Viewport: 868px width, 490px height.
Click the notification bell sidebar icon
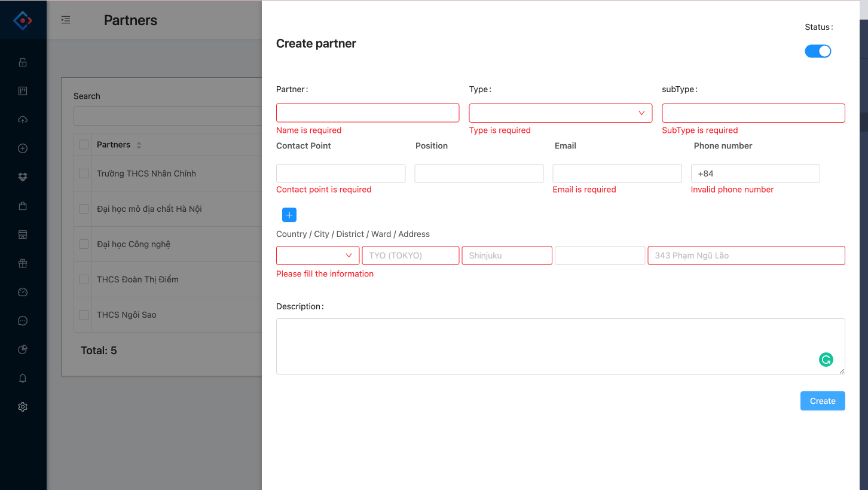pyautogui.click(x=23, y=378)
